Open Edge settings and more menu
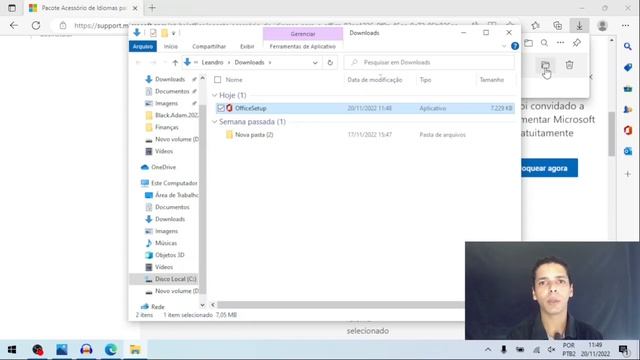 pyautogui.click(x=625, y=26)
